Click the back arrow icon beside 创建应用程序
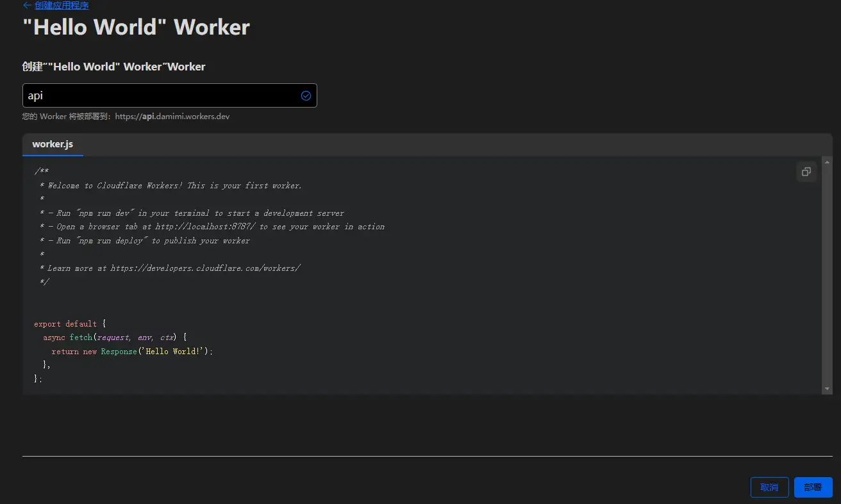 (x=27, y=5)
